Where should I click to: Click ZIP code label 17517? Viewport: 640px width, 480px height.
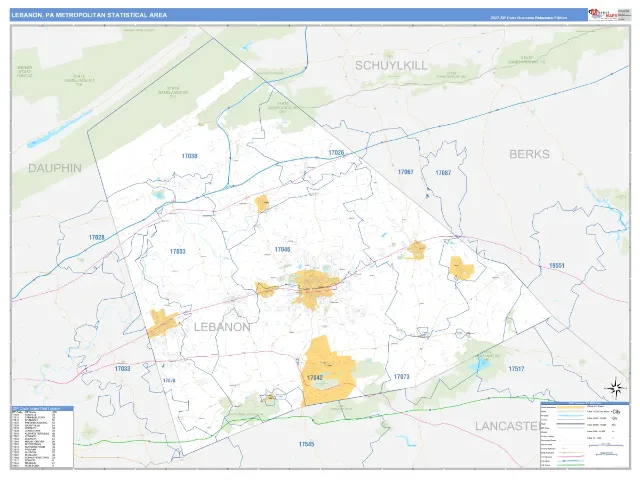click(516, 369)
